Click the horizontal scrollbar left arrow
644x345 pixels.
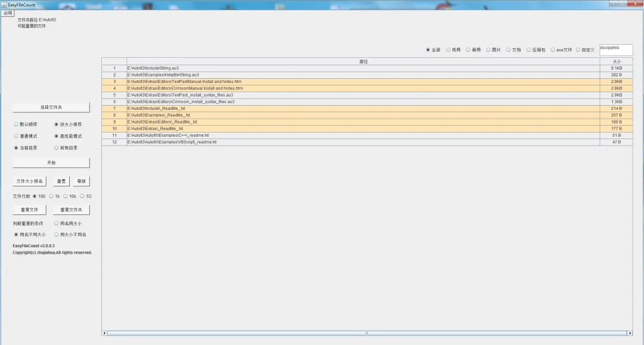(x=104, y=333)
